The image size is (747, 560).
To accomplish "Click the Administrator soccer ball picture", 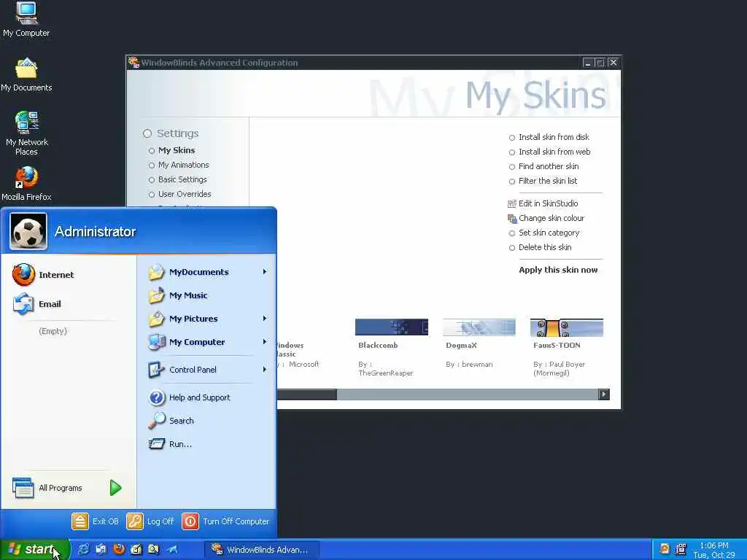I will (28, 231).
